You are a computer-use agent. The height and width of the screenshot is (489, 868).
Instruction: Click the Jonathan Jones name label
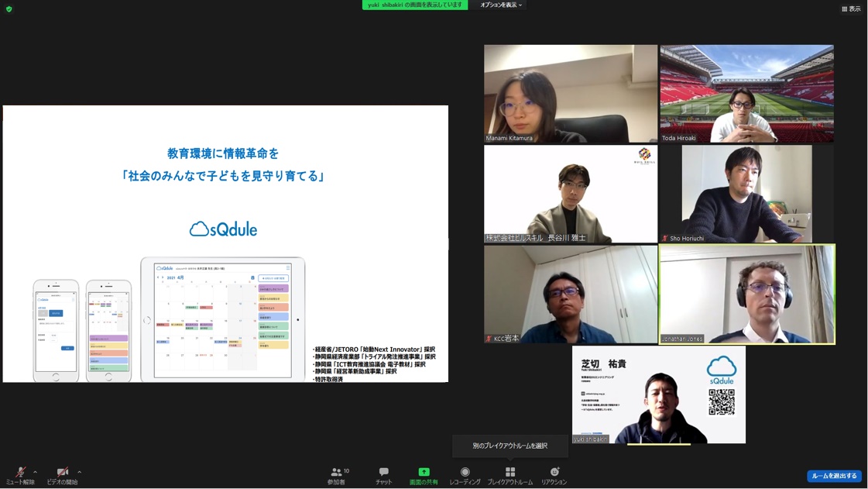point(682,339)
